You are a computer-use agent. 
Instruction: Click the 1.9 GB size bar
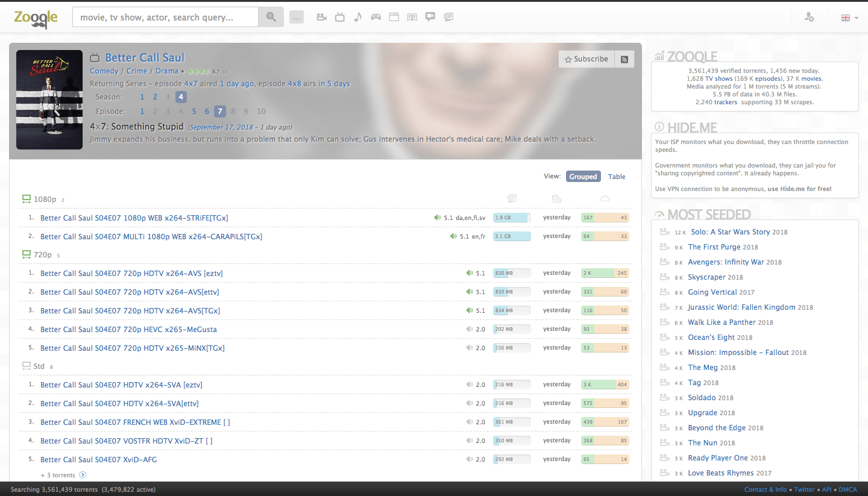pos(512,218)
